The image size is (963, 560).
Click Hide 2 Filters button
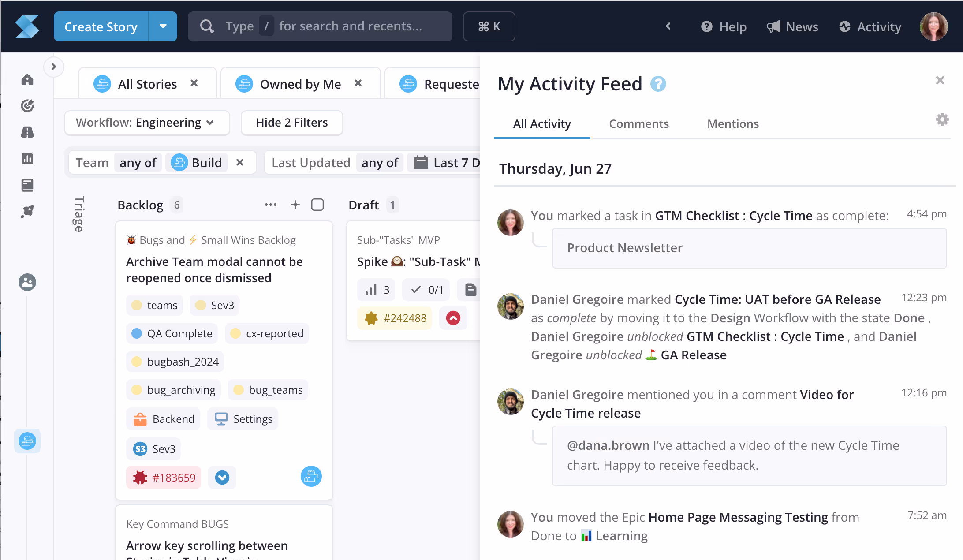pyautogui.click(x=292, y=123)
